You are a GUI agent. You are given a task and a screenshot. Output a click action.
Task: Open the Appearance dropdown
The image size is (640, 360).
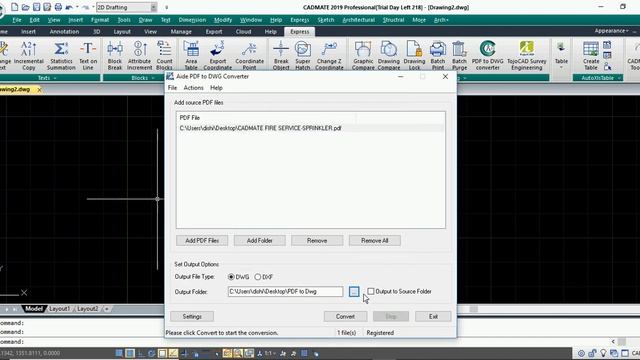[611, 31]
